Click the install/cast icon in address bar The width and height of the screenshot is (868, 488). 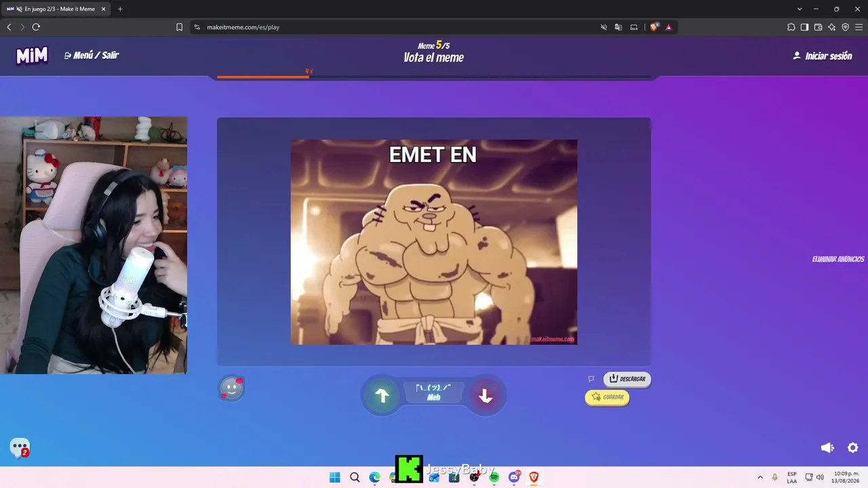coord(634,27)
